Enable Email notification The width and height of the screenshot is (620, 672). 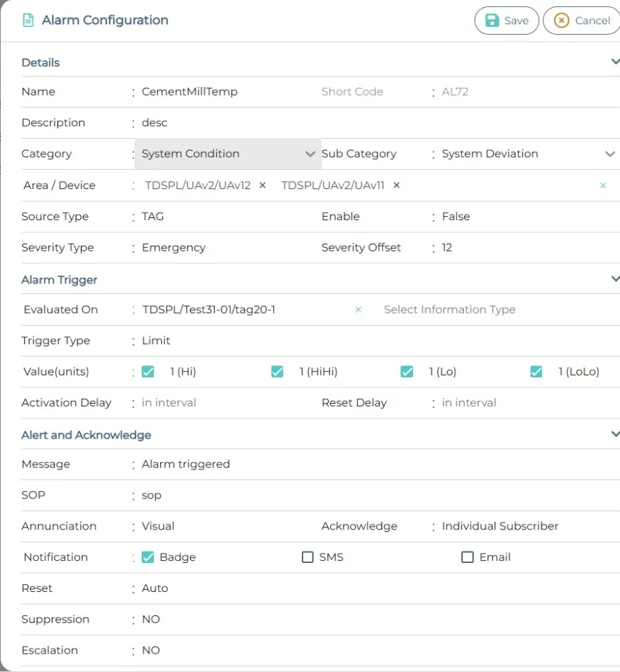point(468,557)
